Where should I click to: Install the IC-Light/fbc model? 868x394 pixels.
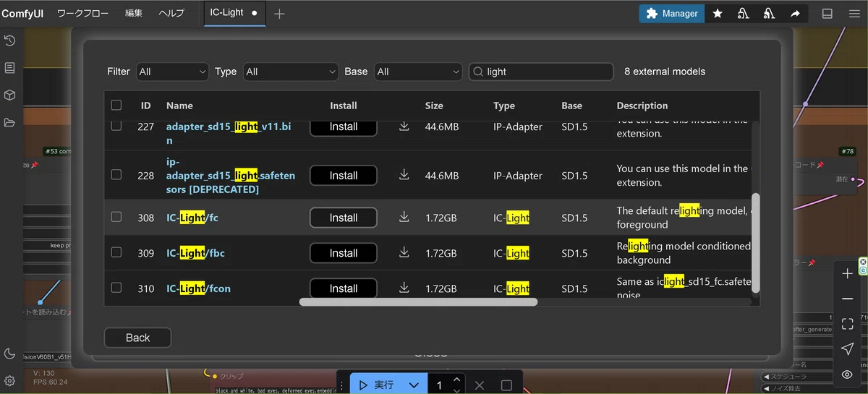click(344, 253)
